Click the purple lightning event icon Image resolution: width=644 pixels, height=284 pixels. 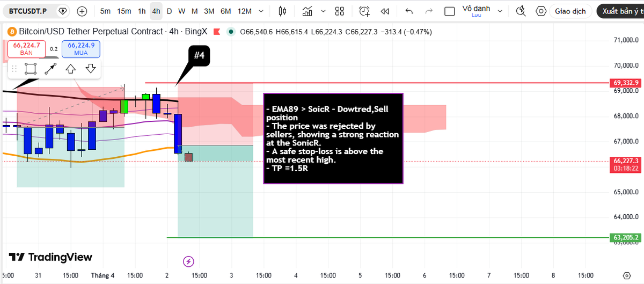188,261
